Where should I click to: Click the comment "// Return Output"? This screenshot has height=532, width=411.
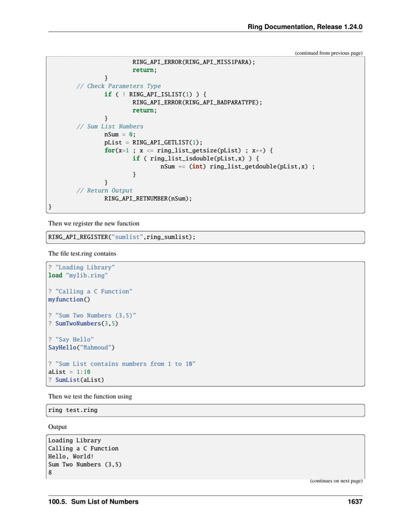[x=104, y=191]
